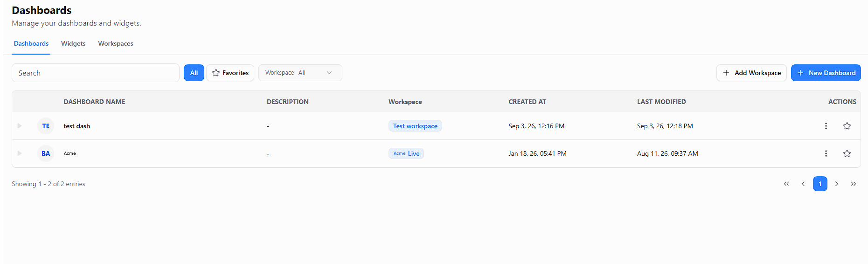Select page 1 in the pagination
868x264 pixels.
pyautogui.click(x=820, y=184)
